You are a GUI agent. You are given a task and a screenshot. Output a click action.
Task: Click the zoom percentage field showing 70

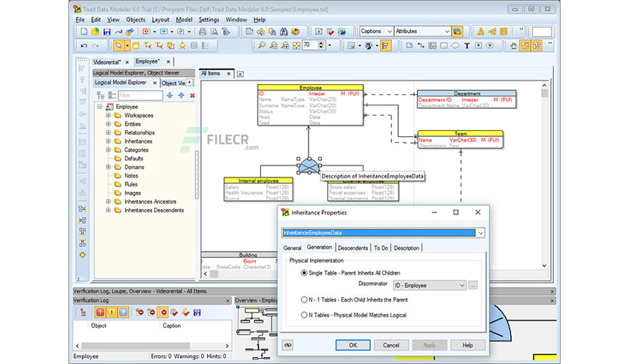coord(310,45)
